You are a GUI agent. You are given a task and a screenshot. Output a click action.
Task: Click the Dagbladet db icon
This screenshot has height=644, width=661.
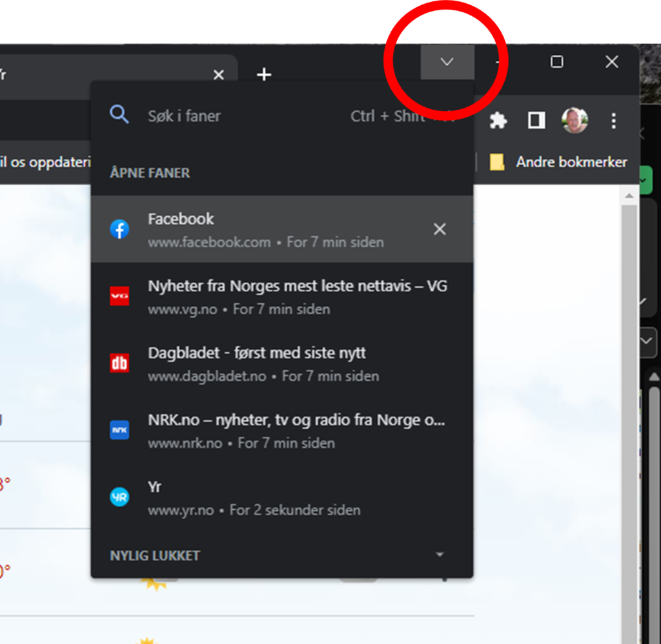tap(119, 363)
